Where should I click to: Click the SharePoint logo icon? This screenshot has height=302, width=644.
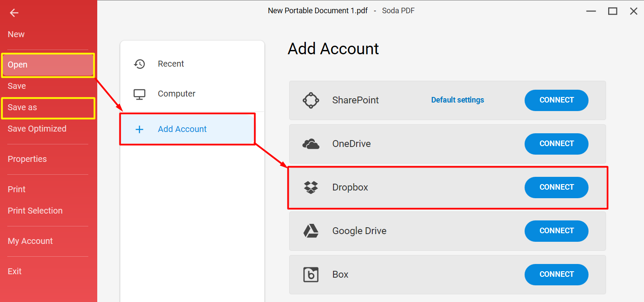point(311,100)
